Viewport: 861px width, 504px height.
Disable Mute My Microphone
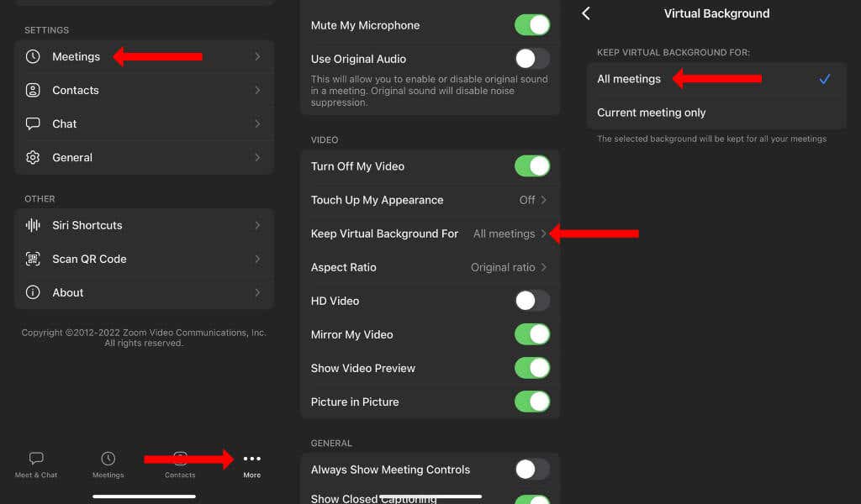point(531,25)
